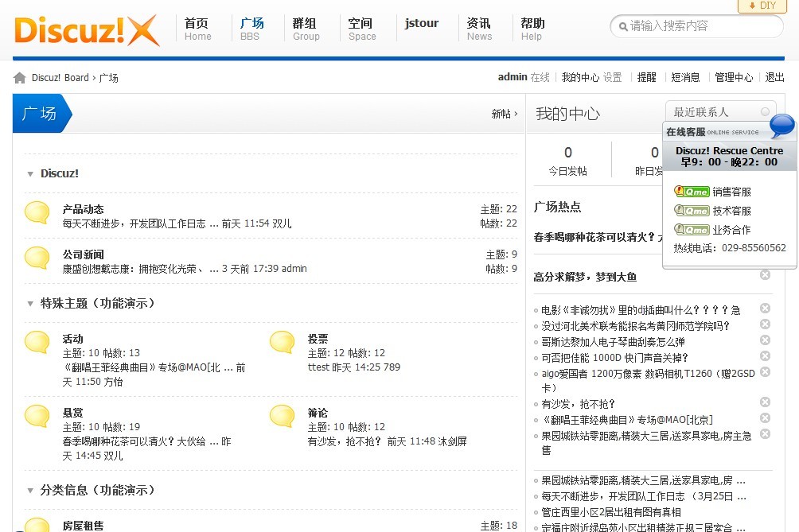Click the 公司新闻 forum bubble icon
This screenshot has width=799, height=532.
pyautogui.click(x=37, y=258)
